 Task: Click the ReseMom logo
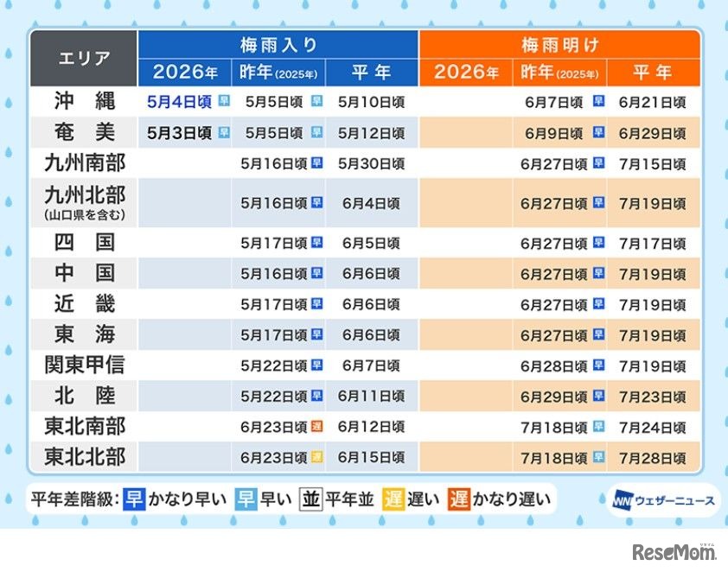point(674,552)
